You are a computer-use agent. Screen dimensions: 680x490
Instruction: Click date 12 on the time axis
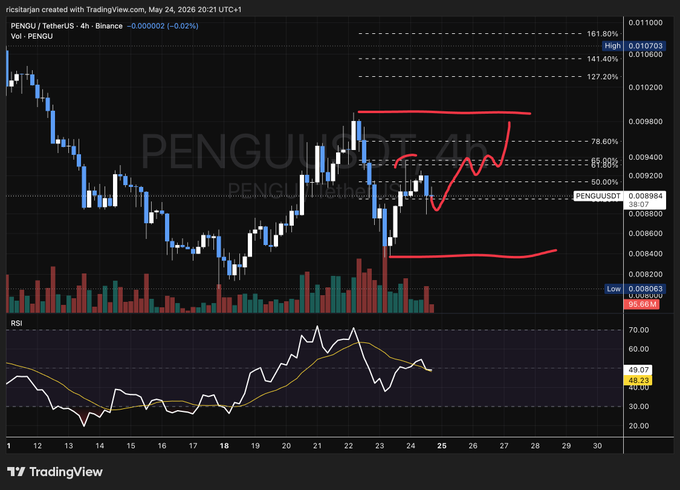click(x=38, y=446)
